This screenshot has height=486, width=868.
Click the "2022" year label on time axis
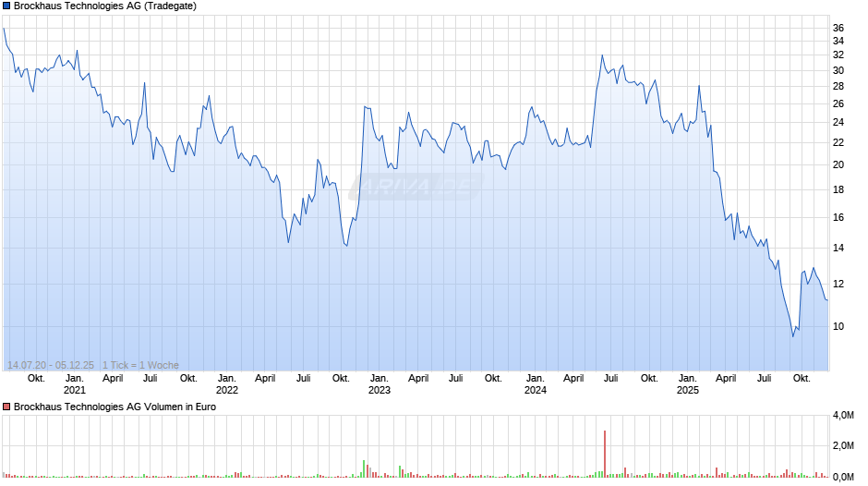click(227, 390)
